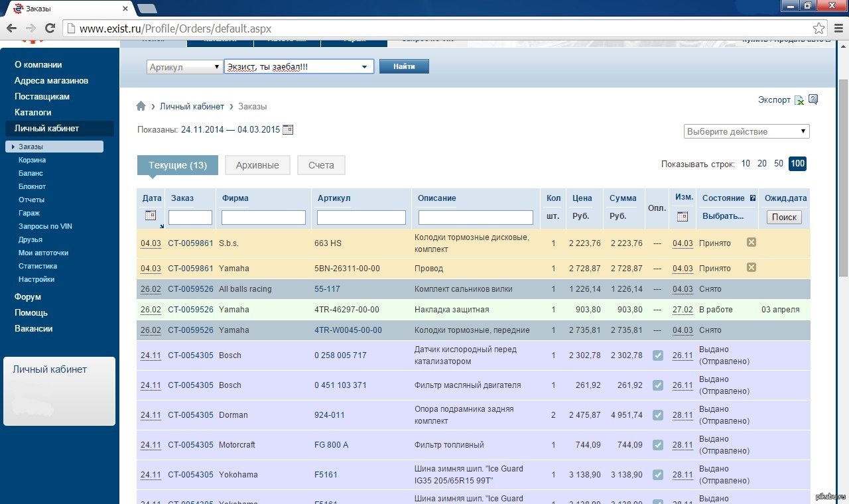Select Заказы in sidebar

(x=54, y=147)
